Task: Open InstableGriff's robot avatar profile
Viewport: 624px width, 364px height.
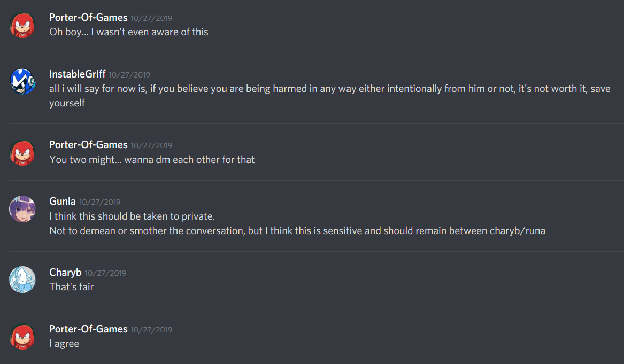Action: [x=22, y=82]
